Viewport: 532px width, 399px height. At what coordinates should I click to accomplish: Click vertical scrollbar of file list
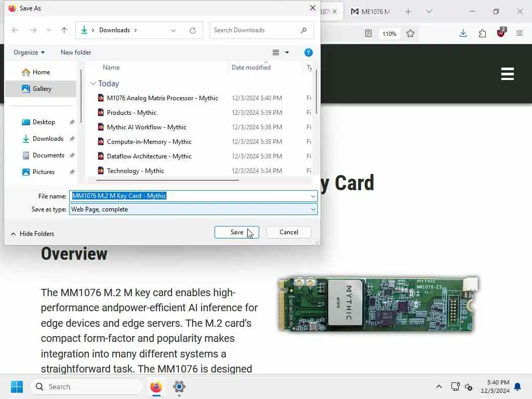tap(316, 91)
